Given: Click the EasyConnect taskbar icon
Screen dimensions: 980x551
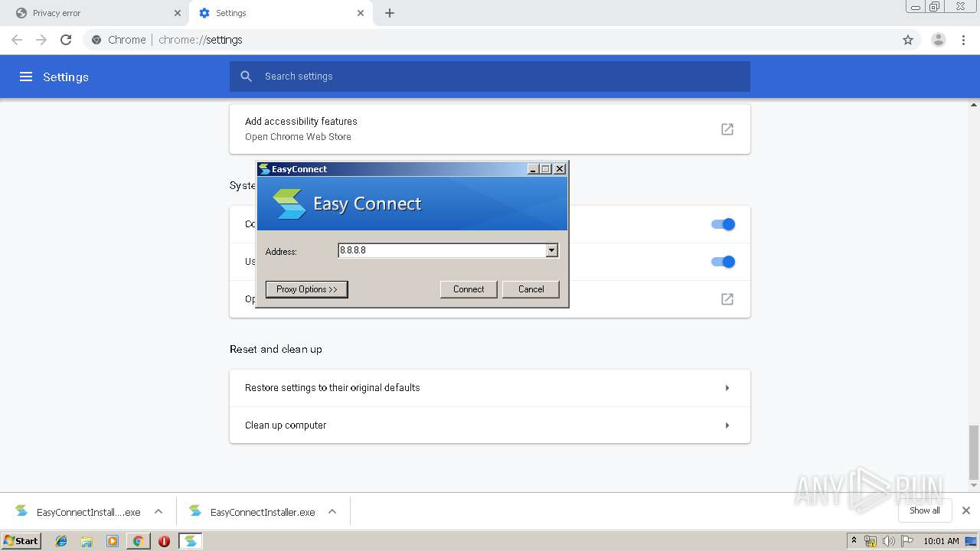Looking at the screenshot, I should click(x=190, y=541).
